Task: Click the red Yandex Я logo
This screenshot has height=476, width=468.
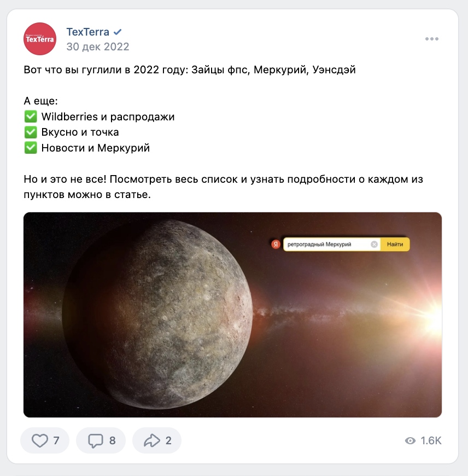Action: click(276, 244)
